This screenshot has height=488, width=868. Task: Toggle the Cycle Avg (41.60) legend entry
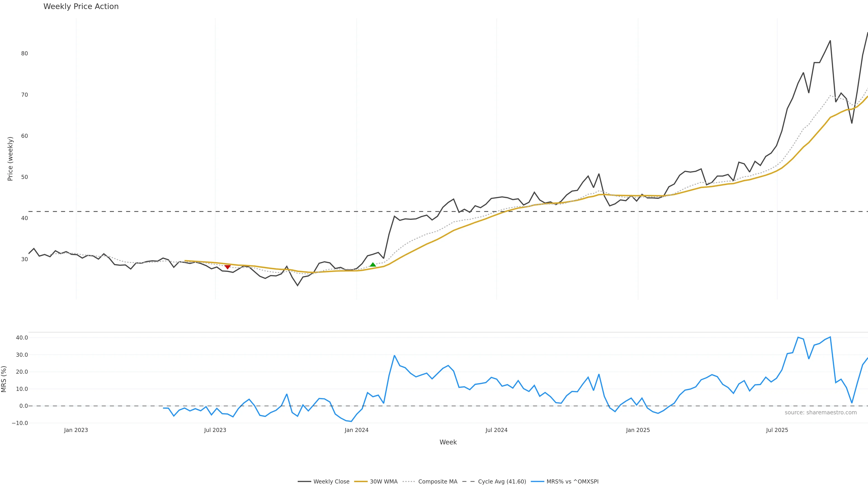[x=502, y=482]
